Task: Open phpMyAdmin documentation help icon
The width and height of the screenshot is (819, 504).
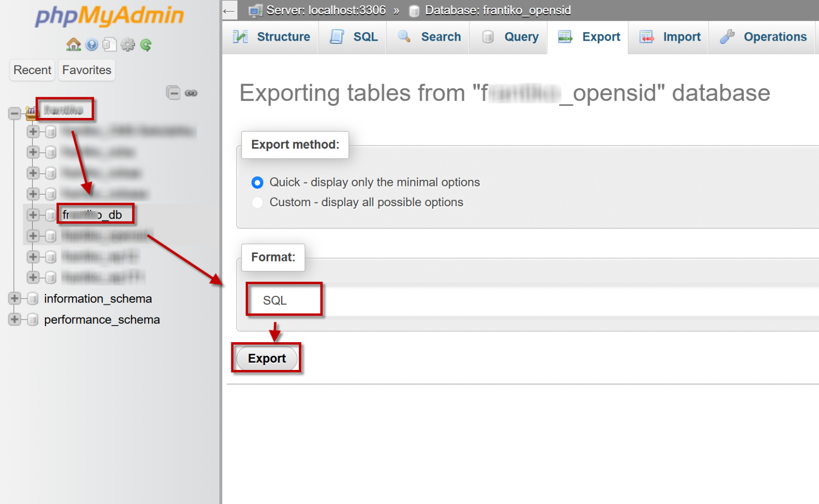Action: point(92,45)
